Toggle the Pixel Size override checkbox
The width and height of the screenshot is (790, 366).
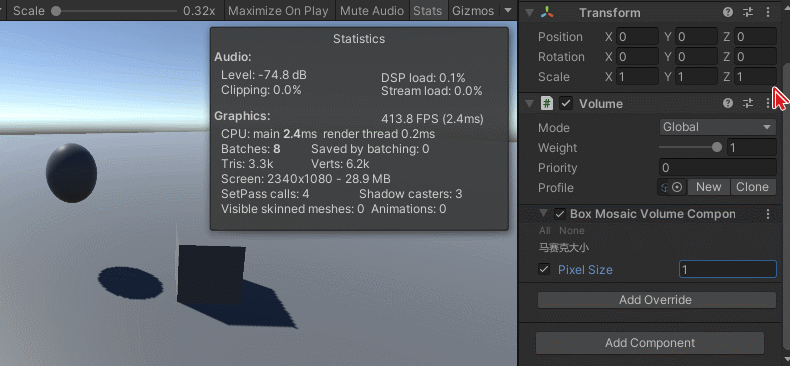544,269
